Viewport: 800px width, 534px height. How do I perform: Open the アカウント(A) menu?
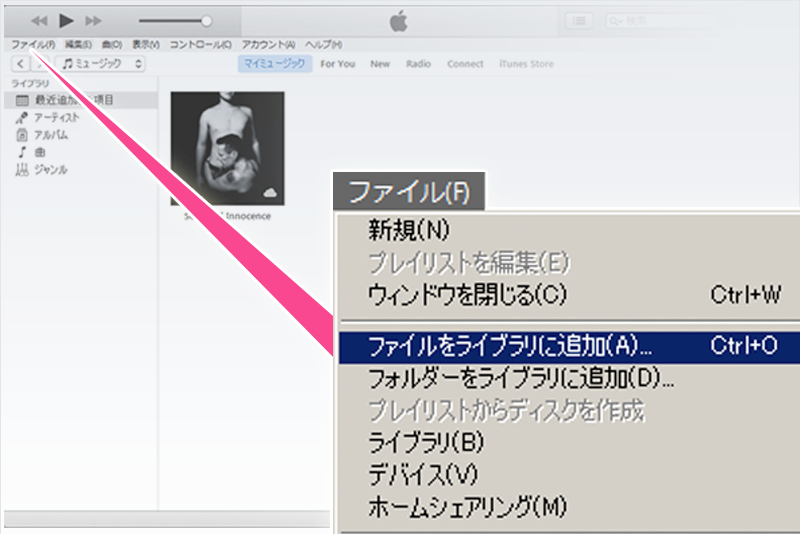tap(268, 45)
